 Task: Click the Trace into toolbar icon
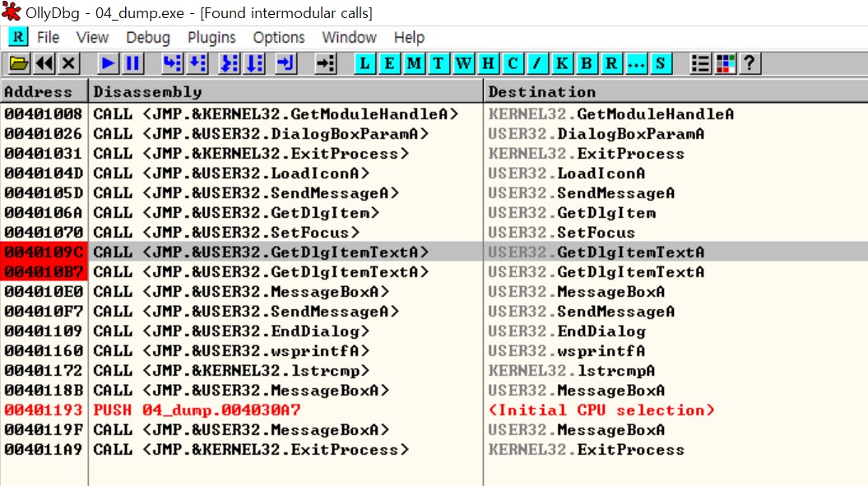point(230,63)
